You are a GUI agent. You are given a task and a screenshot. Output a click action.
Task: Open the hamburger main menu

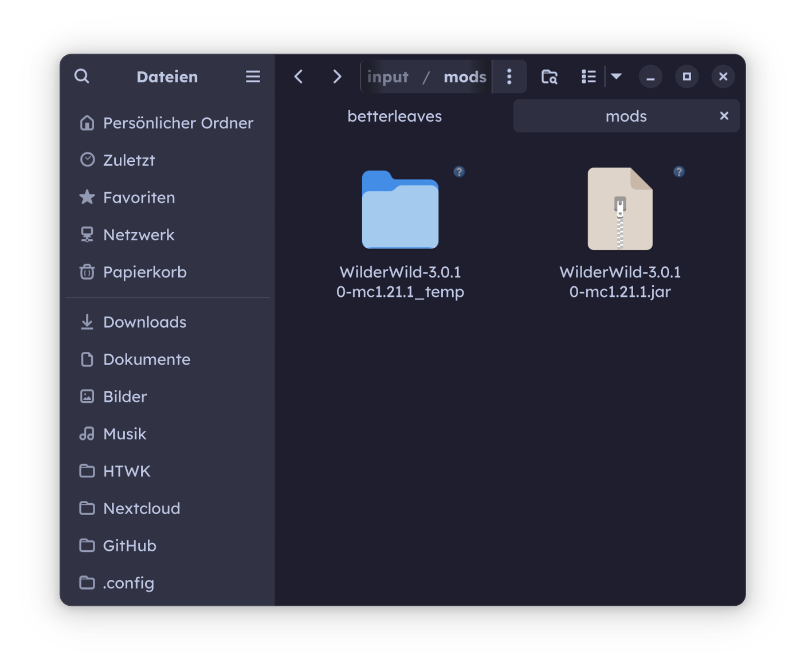(253, 77)
